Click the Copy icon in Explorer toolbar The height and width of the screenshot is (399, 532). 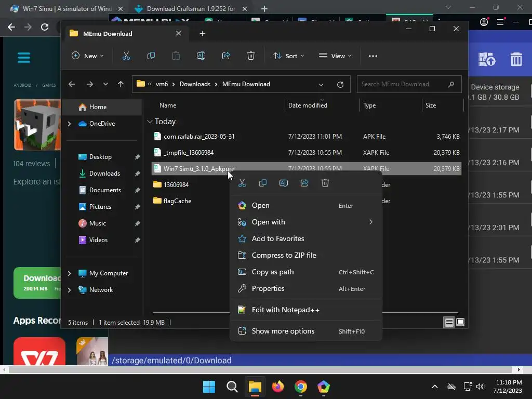tap(151, 56)
